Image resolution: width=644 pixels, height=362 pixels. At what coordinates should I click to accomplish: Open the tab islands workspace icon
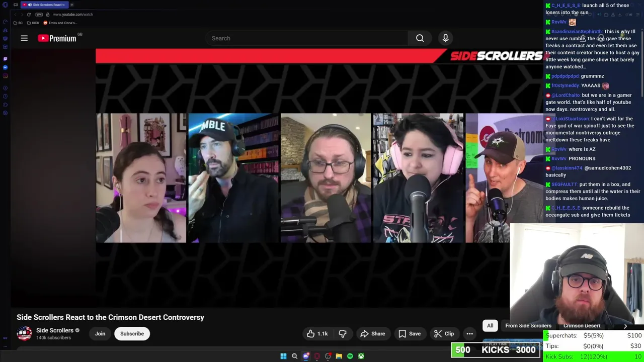(x=16, y=5)
